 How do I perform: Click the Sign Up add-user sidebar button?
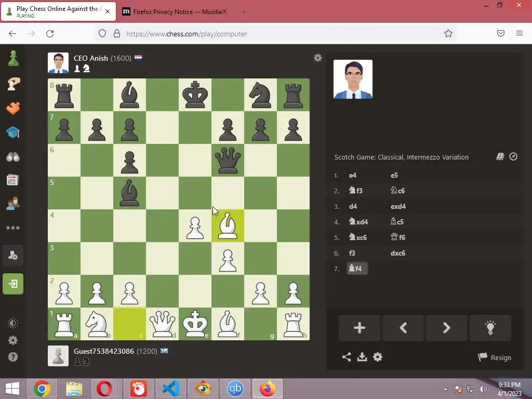[13, 255]
